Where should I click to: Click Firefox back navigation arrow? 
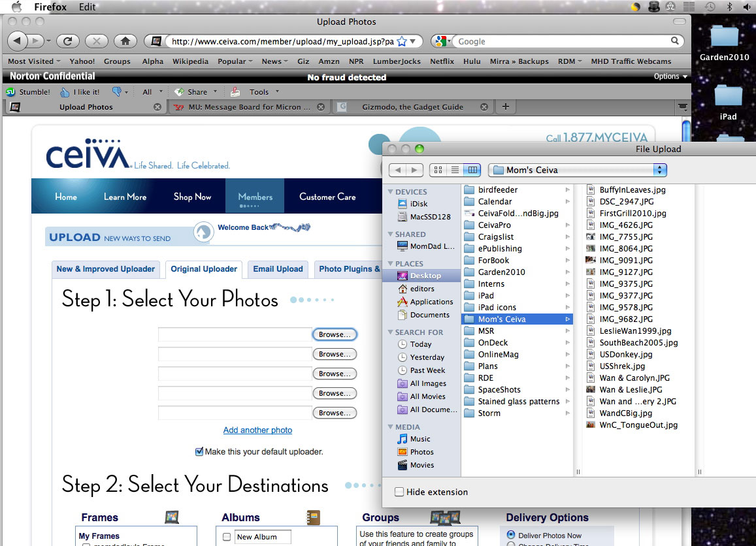tap(18, 41)
